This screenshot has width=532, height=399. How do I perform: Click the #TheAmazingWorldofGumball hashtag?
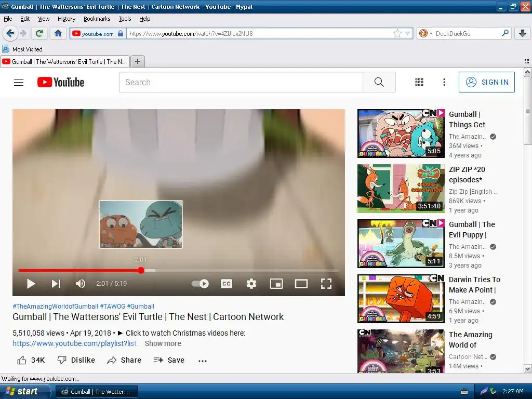coord(55,307)
